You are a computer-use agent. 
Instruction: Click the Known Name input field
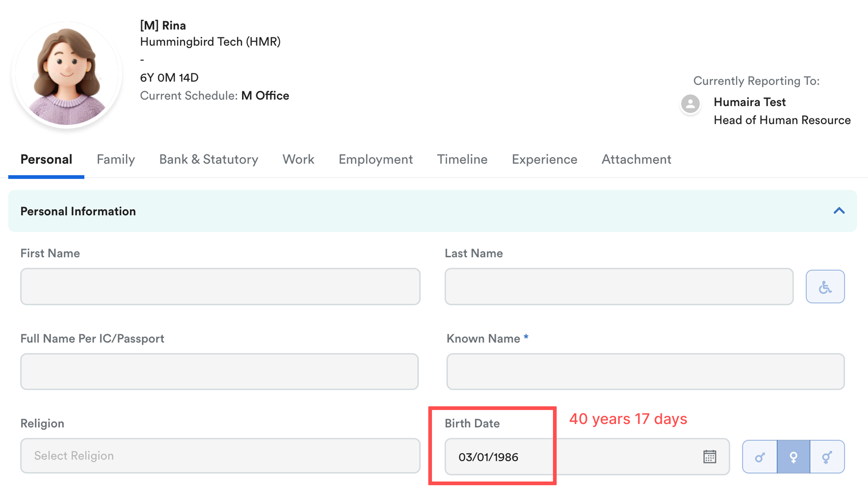[x=645, y=372]
